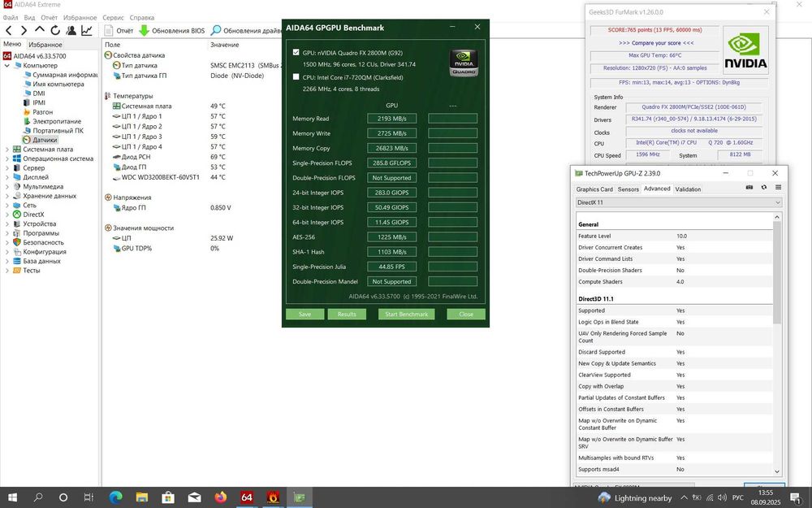Click the AIDA64 back navigation arrow
Screen dimensions: 812x508
[8, 31]
